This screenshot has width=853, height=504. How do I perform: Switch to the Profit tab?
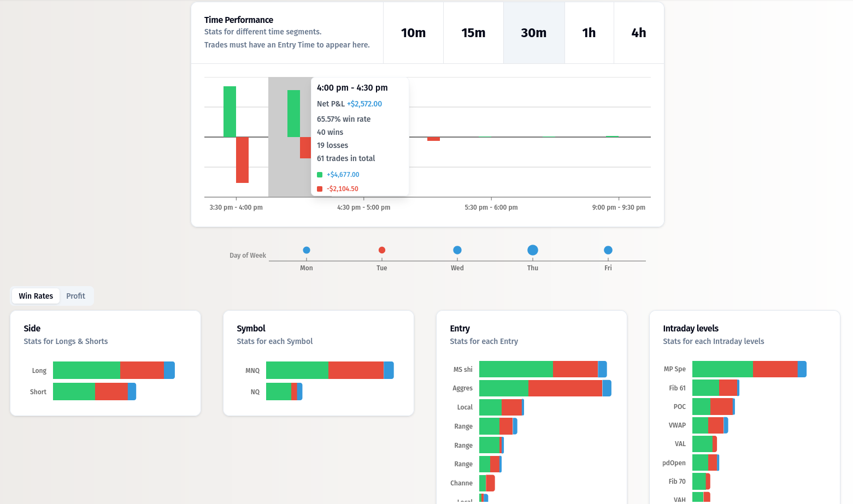(75, 295)
